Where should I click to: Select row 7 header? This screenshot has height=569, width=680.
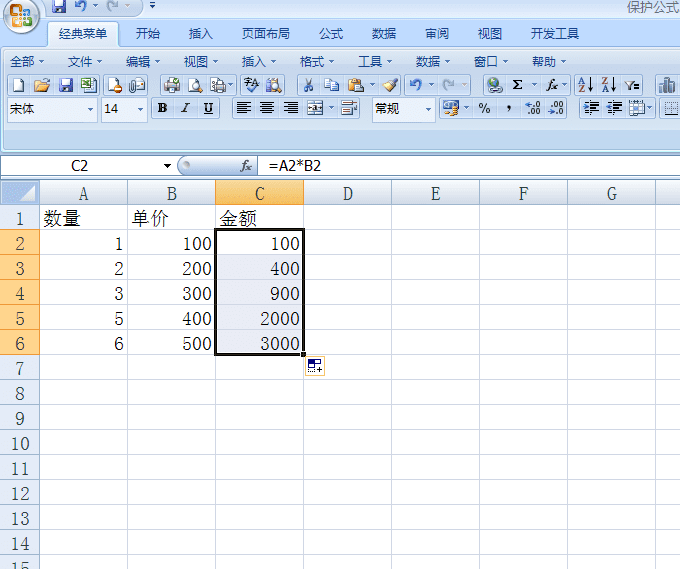click(x=20, y=368)
